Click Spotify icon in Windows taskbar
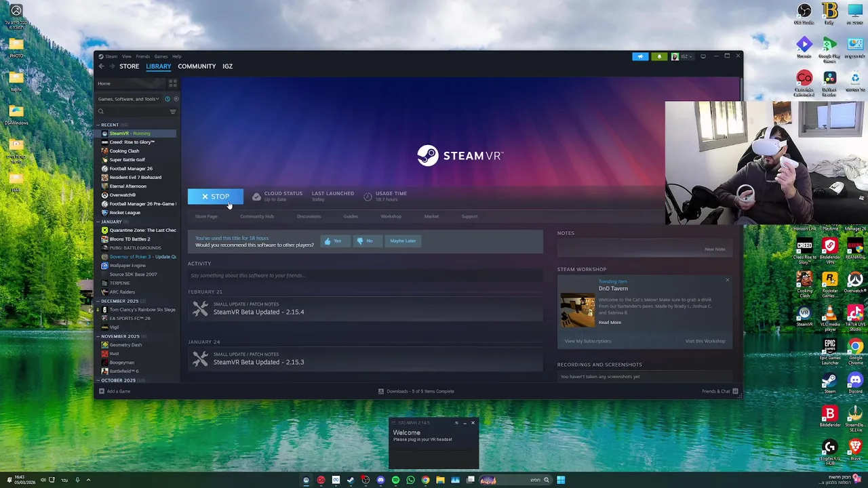 395,480
